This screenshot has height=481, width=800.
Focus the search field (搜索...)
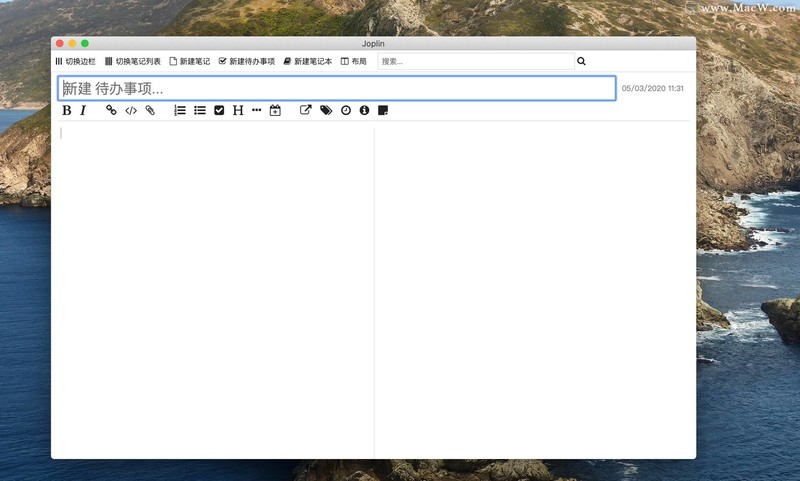[476, 61]
